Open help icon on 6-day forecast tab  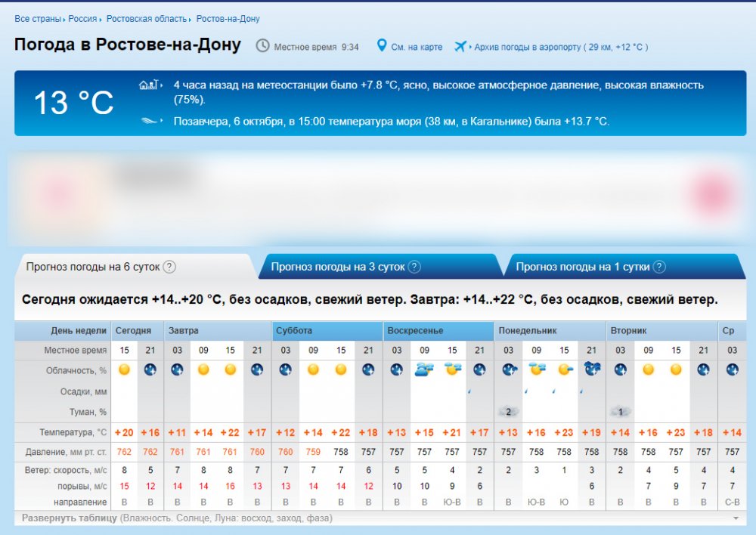coord(169,267)
